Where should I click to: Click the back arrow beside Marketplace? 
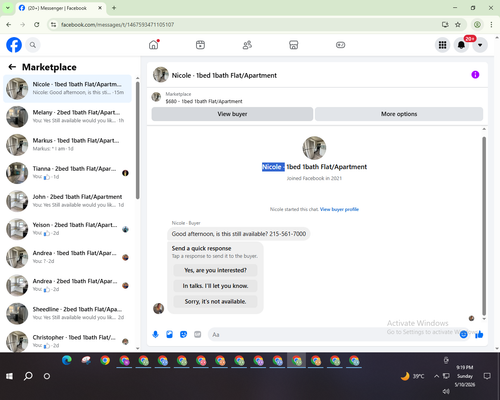click(12, 67)
